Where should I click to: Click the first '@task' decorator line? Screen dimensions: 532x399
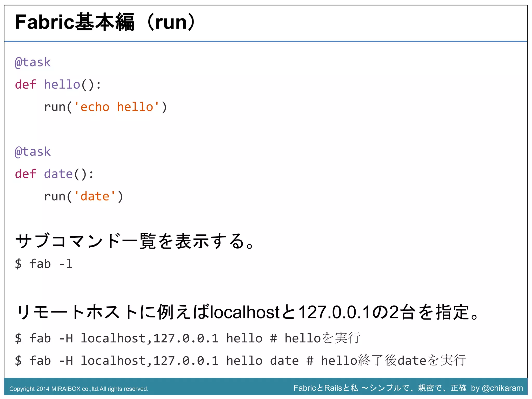pyautogui.click(x=33, y=63)
